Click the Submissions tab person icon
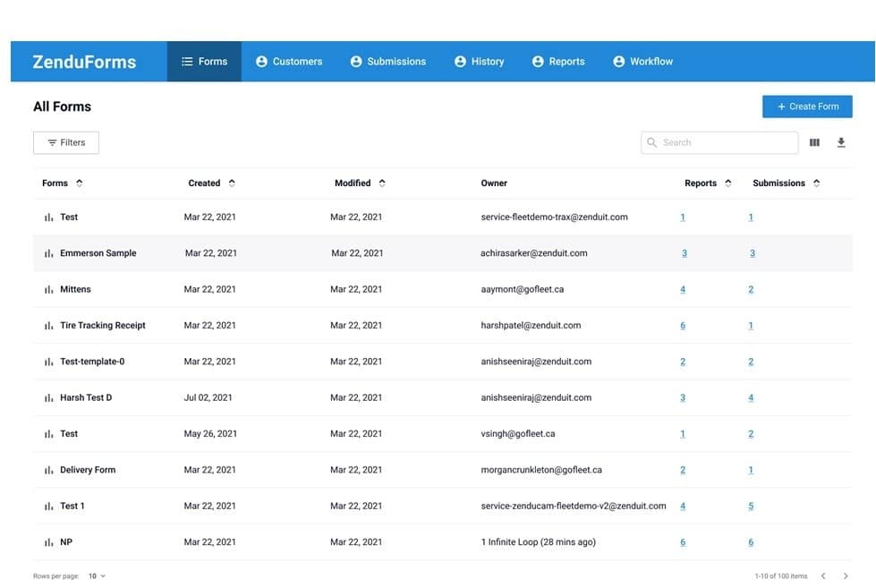The width and height of the screenshot is (876, 588). tap(356, 62)
